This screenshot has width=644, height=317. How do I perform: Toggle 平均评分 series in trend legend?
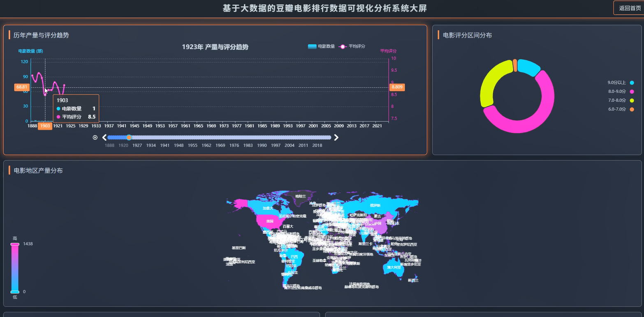point(352,46)
